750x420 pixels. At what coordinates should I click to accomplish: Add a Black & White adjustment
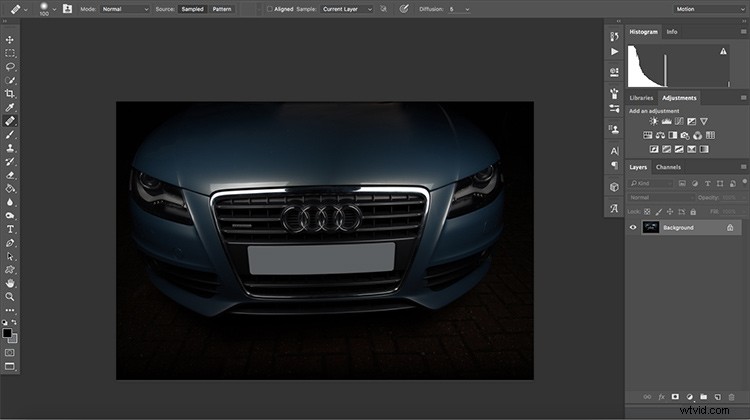click(673, 135)
